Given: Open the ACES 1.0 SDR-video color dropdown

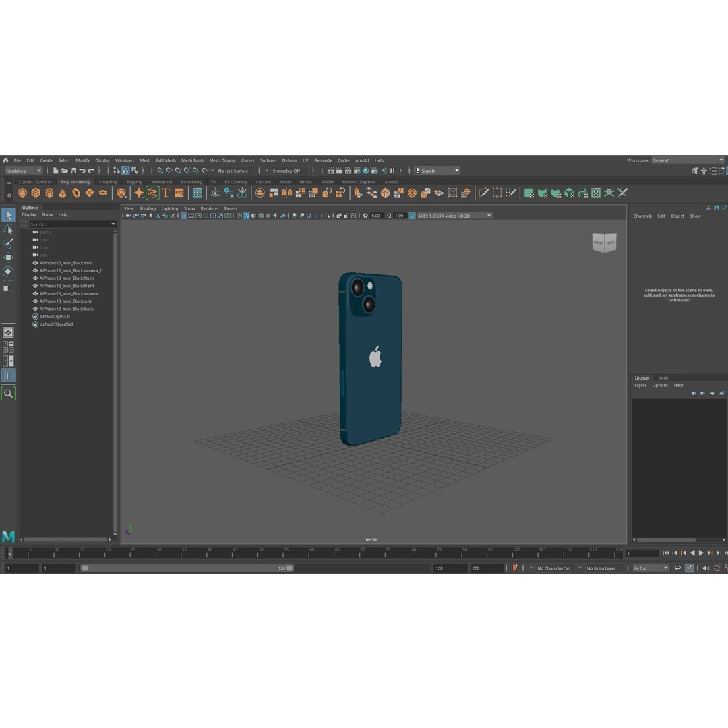Looking at the screenshot, I should (454, 216).
